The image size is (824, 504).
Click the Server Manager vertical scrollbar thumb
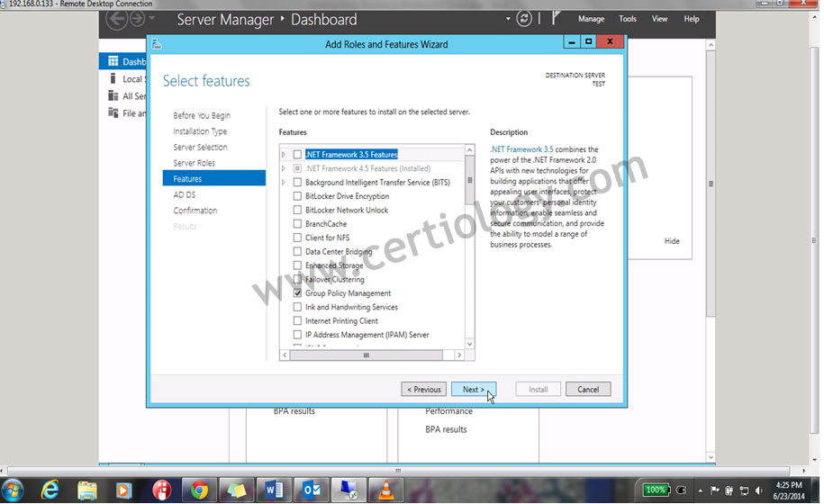(x=711, y=184)
